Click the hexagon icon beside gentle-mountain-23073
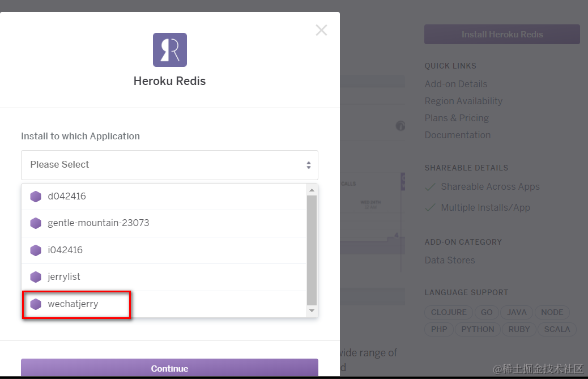This screenshot has height=379, width=588. click(x=36, y=223)
